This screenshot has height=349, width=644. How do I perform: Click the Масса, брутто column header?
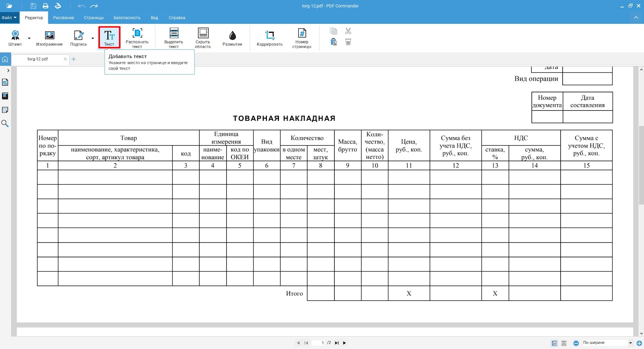click(347, 146)
